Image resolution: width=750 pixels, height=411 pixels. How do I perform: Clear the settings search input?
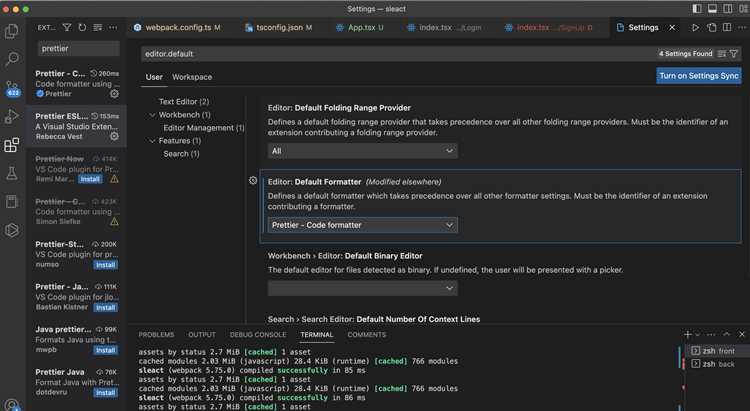click(x=722, y=54)
